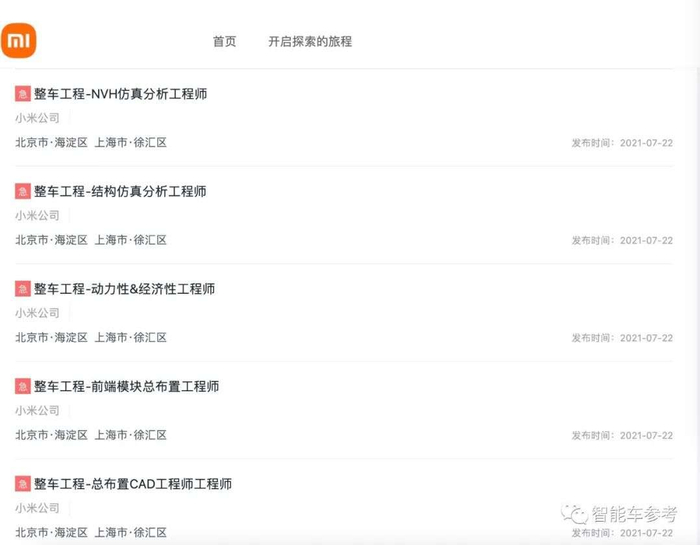Click 小米公司 under 前端模块总布置 job
700x545 pixels.
[x=37, y=410]
